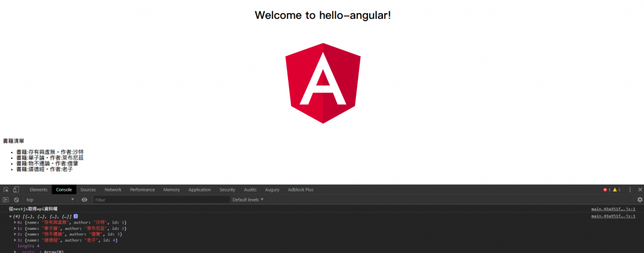Expand the __proto__ Array(0) entry
This screenshot has width=644, height=253.
(15, 251)
